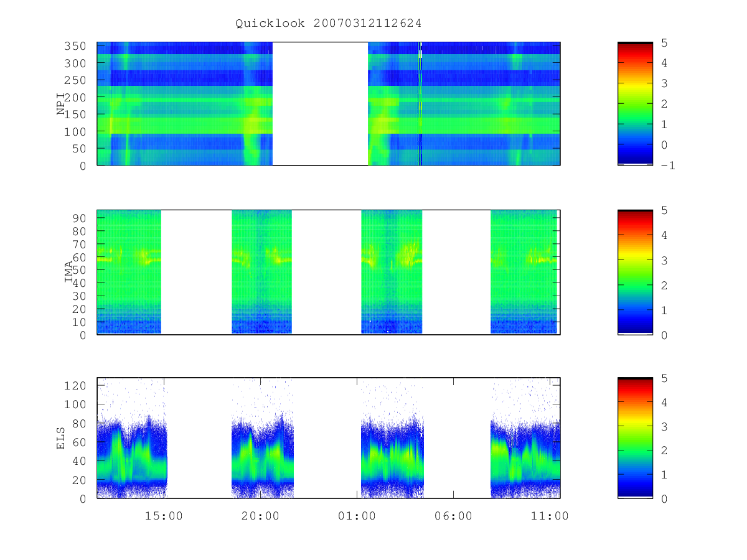This screenshot has width=747, height=560.
Task: Click inside the ELS spectrogram plot
Action: pyautogui.click(x=329, y=438)
